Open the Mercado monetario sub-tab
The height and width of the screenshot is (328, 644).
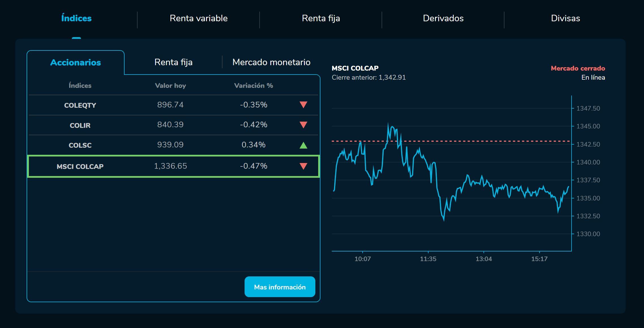tap(271, 62)
